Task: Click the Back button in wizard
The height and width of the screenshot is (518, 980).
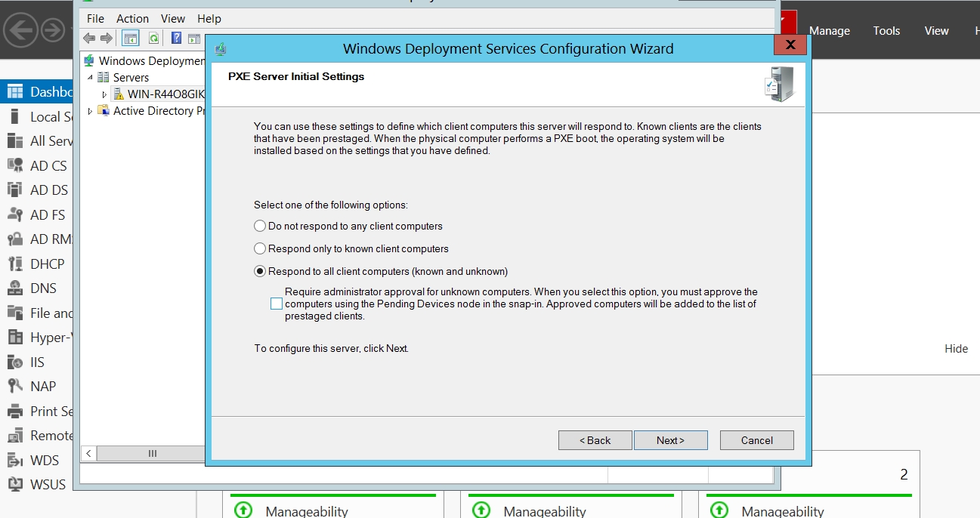Action: [595, 440]
